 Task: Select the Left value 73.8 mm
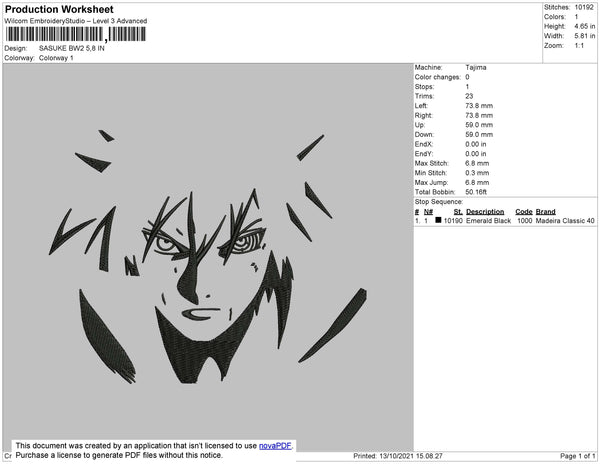coord(479,106)
